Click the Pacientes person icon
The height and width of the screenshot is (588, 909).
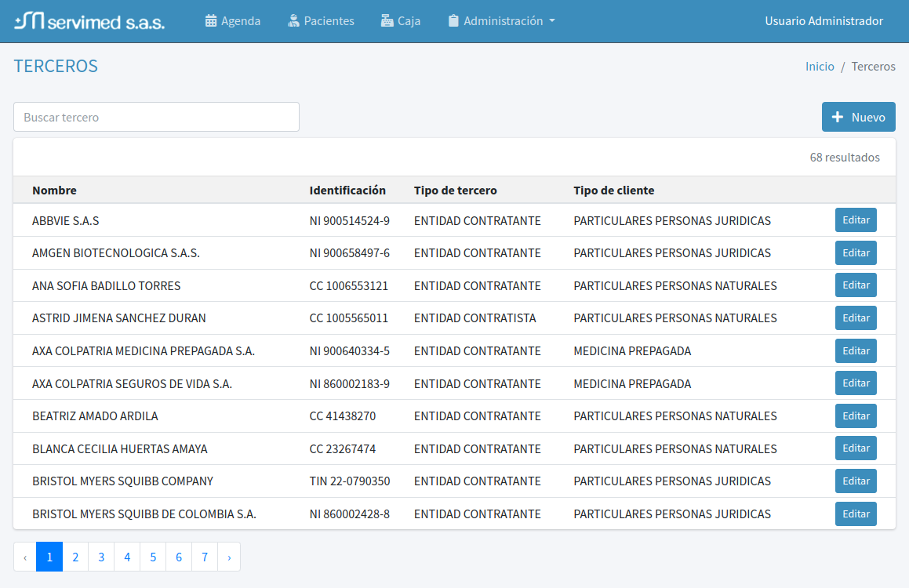(x=294, y=21)
